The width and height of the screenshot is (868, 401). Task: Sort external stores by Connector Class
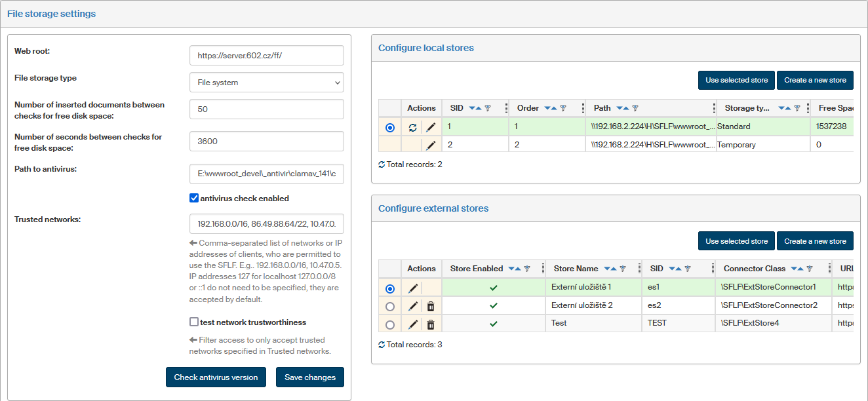(797, 269)
